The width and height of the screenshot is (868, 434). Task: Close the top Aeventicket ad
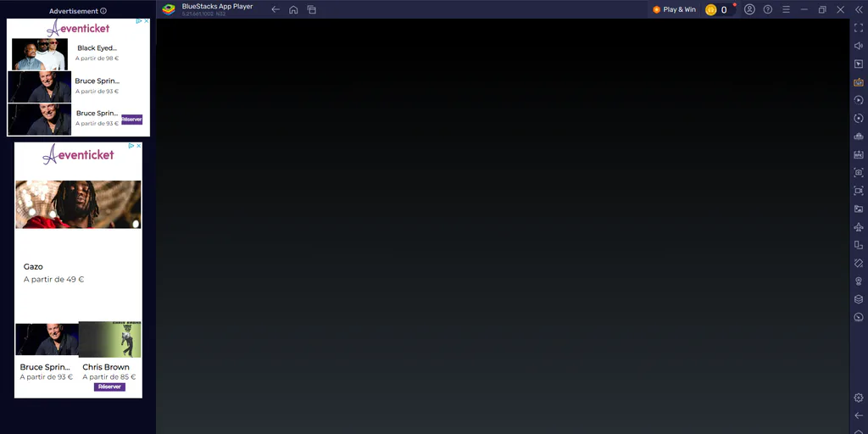pos(146,21)
